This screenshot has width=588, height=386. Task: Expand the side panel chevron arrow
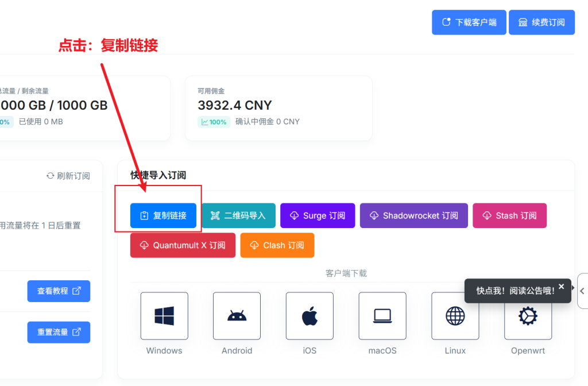582,291
